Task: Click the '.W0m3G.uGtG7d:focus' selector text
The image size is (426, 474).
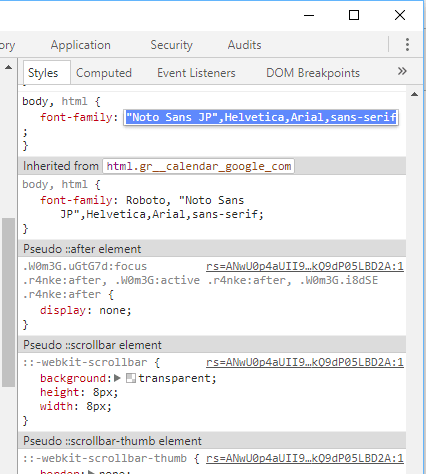Action: [x=85, y=266]
